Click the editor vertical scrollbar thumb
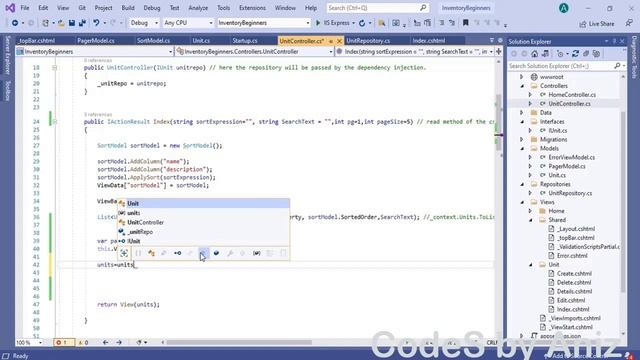 (498, 122)
